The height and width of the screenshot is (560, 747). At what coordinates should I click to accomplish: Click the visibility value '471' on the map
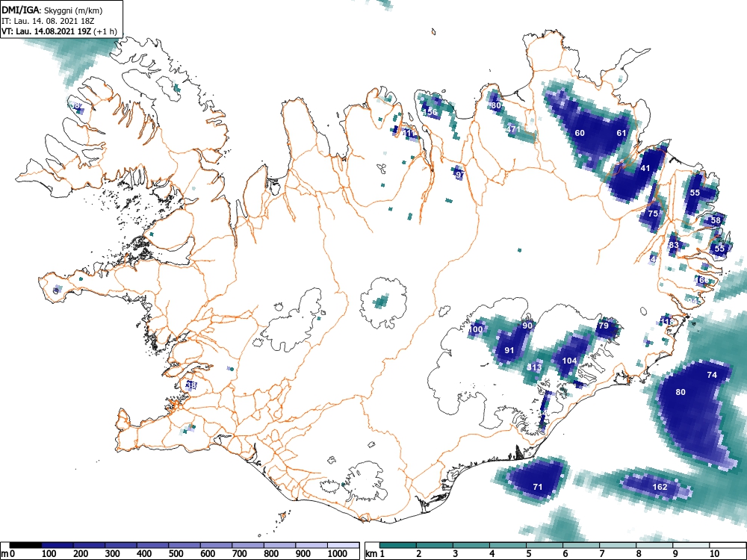pos(513,129)
